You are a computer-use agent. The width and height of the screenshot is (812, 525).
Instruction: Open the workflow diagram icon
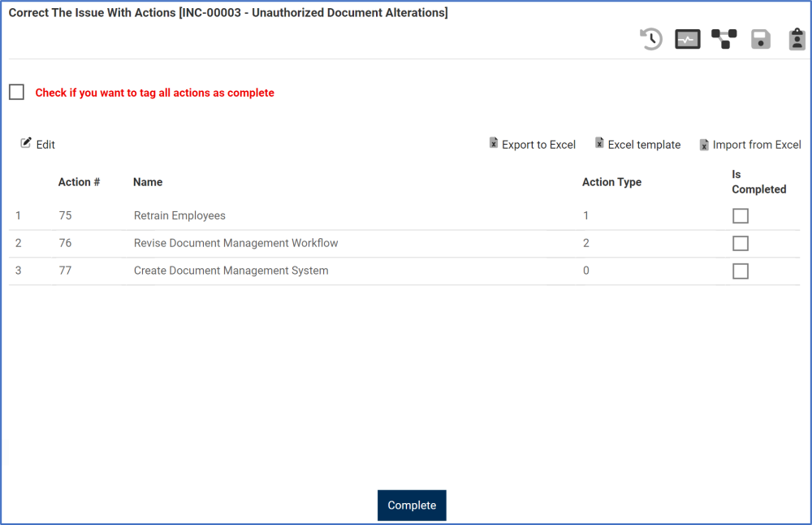click(x=723, y=39)
